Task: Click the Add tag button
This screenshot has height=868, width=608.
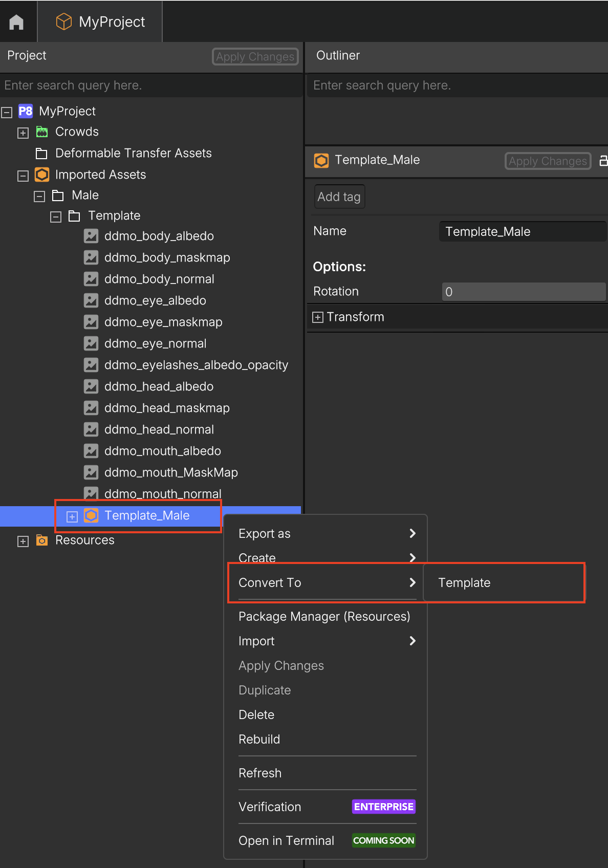Action: [x=339, y=197]
